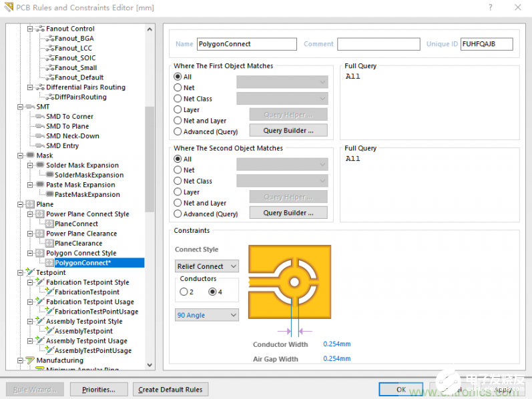Click the PlaneClearance rule icon

click(x=50, y=244)
